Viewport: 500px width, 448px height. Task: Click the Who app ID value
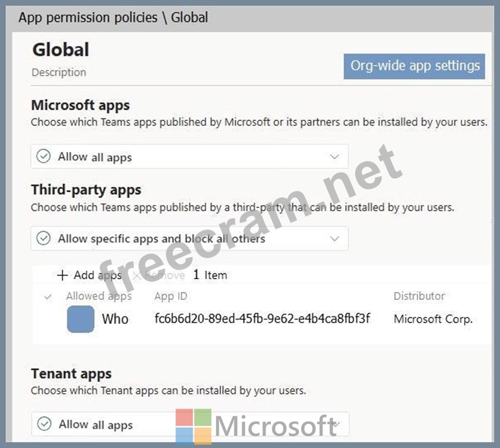(x=262, y=319)
